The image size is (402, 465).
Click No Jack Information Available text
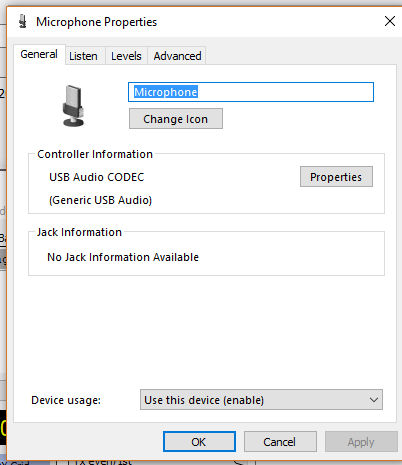click(x=123, y=257)
